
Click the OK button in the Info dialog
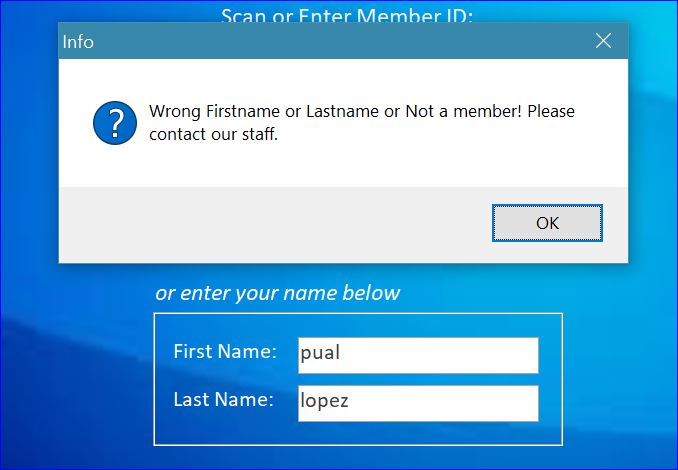tap(547, 223)
